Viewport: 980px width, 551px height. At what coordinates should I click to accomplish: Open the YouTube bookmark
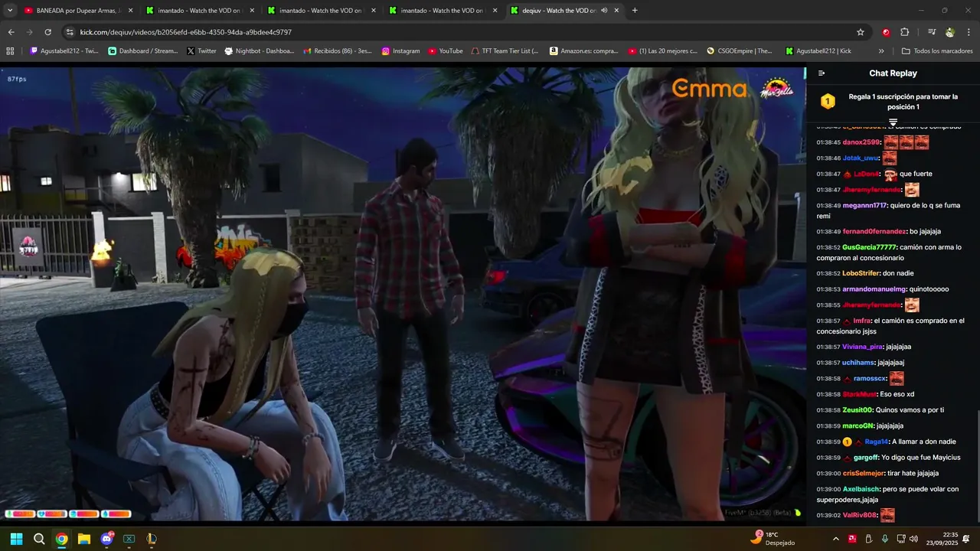(x=446, y=51)
